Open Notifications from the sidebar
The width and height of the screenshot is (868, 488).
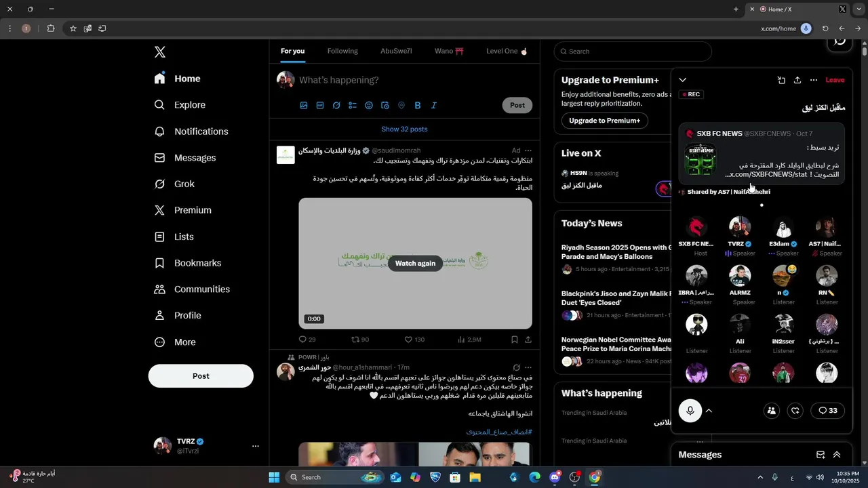[191, 131]
